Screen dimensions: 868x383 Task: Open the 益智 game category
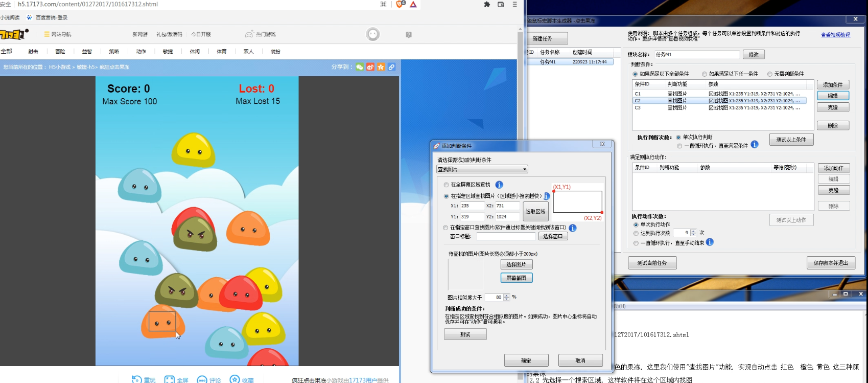point(87,51)
